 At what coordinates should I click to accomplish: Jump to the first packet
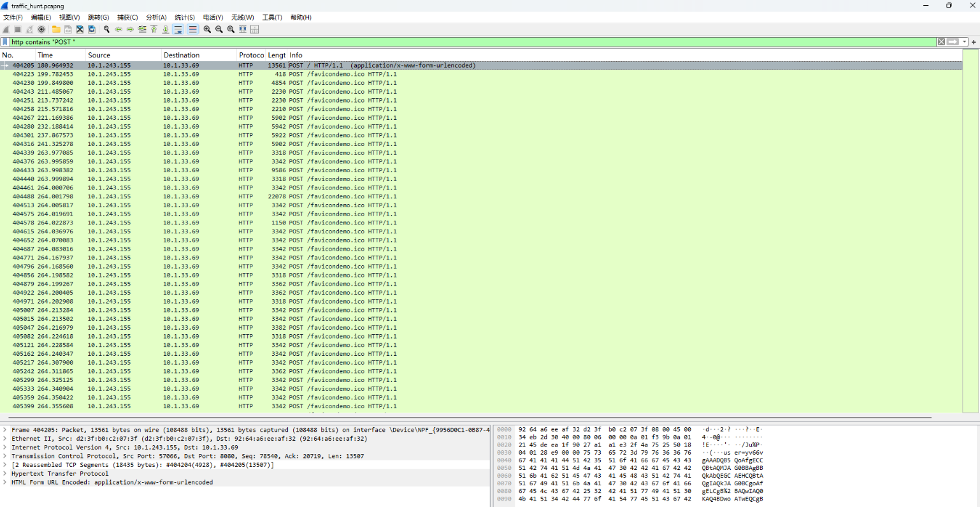(x=154, y=29)
